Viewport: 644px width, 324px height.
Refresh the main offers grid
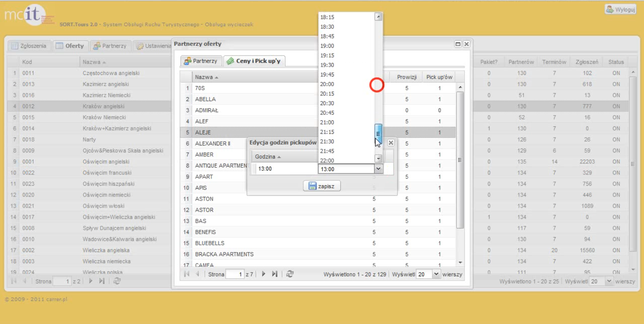[117, 281]
